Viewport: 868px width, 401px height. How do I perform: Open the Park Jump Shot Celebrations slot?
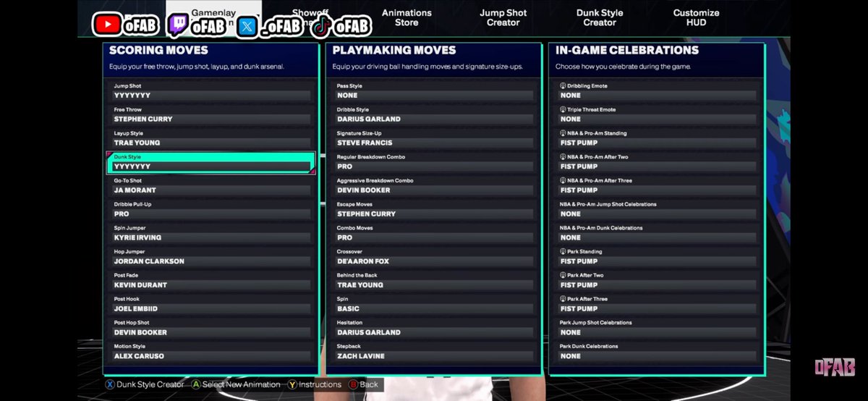point(657,328)
